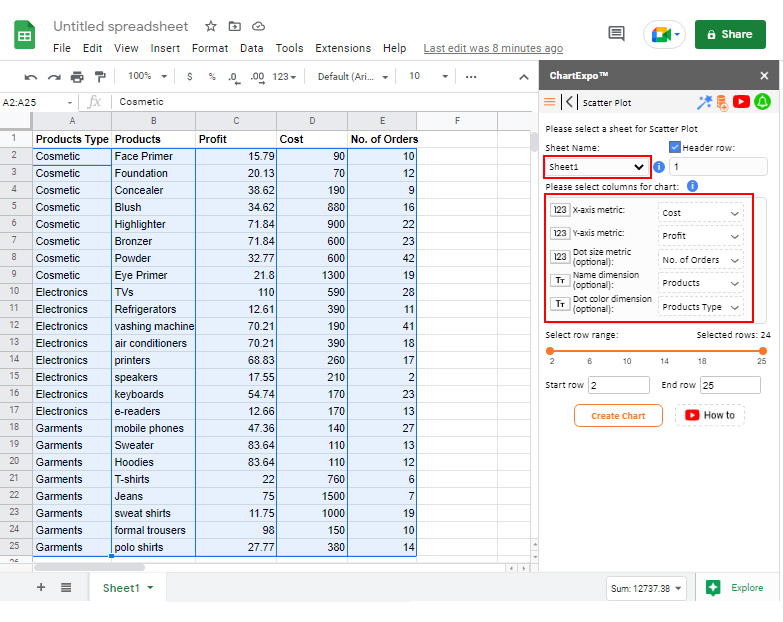The width and height of the screenshot is (783, 622).
Task: Redo the last action
Action: pyautogui.click(x=54, y=77)
